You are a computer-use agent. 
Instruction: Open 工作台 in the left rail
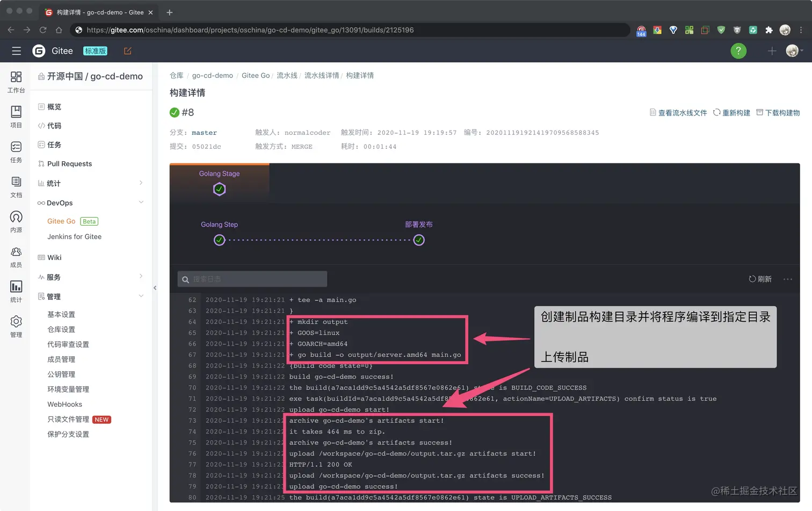point(16,82)
